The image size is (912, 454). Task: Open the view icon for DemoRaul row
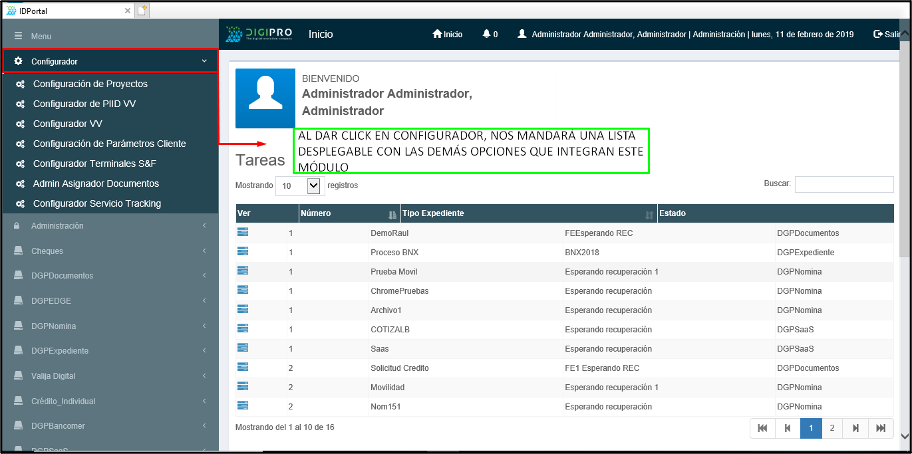[242, 232]
